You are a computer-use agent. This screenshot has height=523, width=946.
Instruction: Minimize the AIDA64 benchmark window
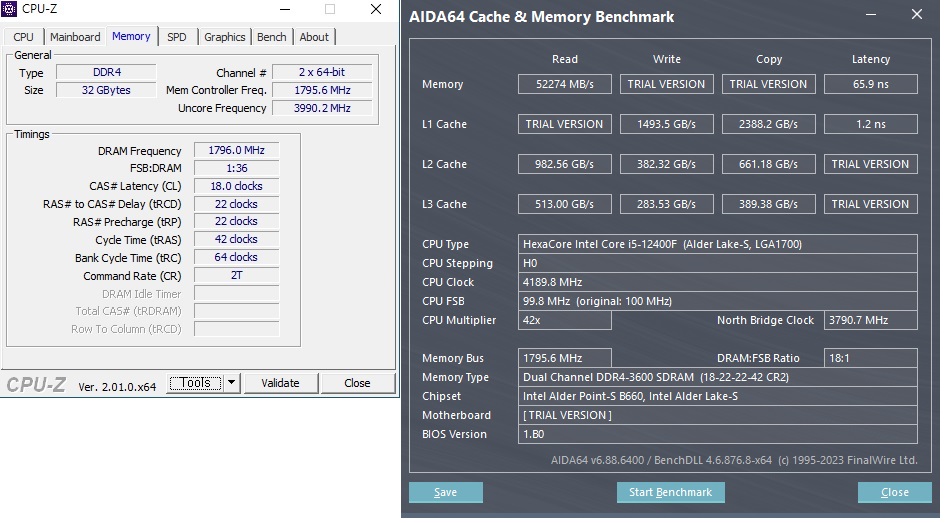871,14
